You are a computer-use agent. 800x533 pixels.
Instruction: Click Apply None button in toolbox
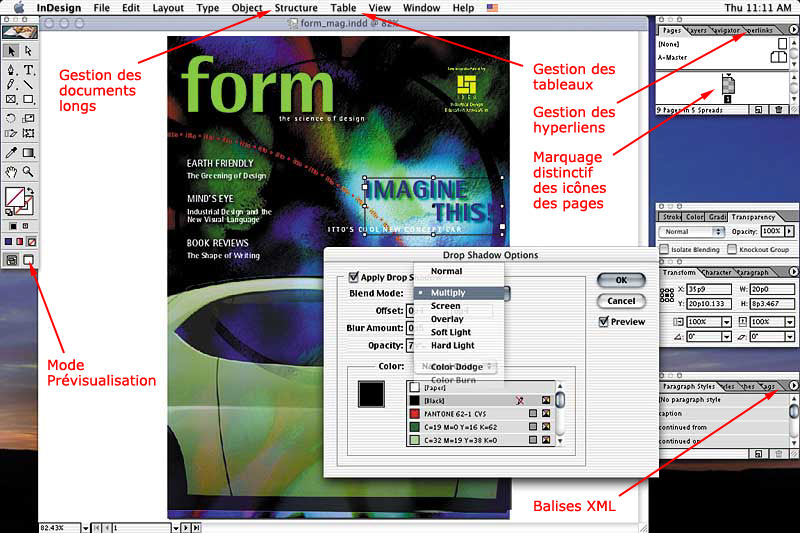point(32,241)
